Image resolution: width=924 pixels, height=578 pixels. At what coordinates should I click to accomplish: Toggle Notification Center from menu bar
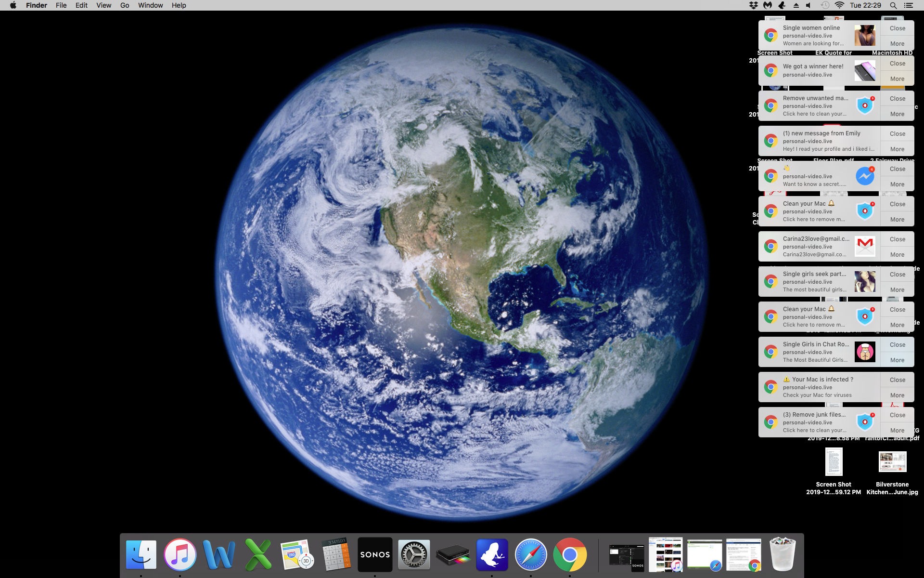click(x=909, y=5)
